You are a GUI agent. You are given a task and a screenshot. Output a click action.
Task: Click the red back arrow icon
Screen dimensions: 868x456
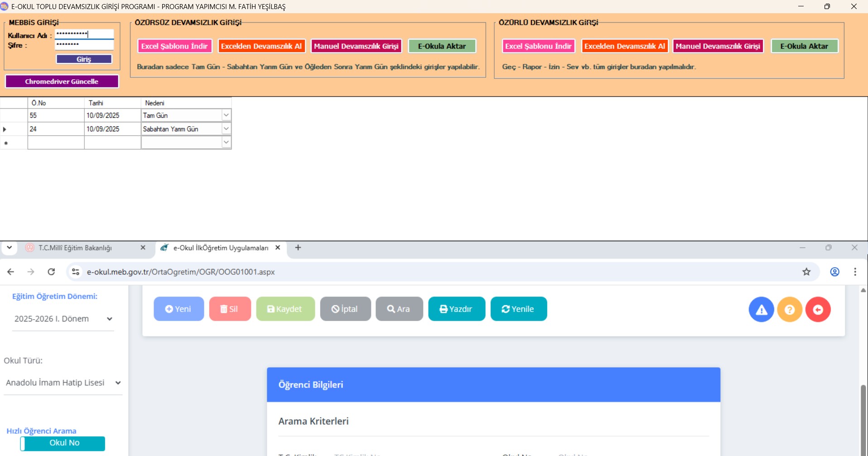818,309
